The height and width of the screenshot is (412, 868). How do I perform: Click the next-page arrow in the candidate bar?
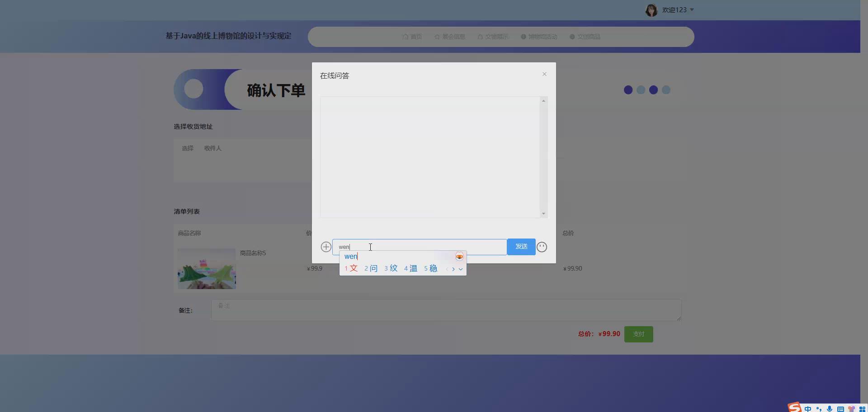click(x=454, y=269)
